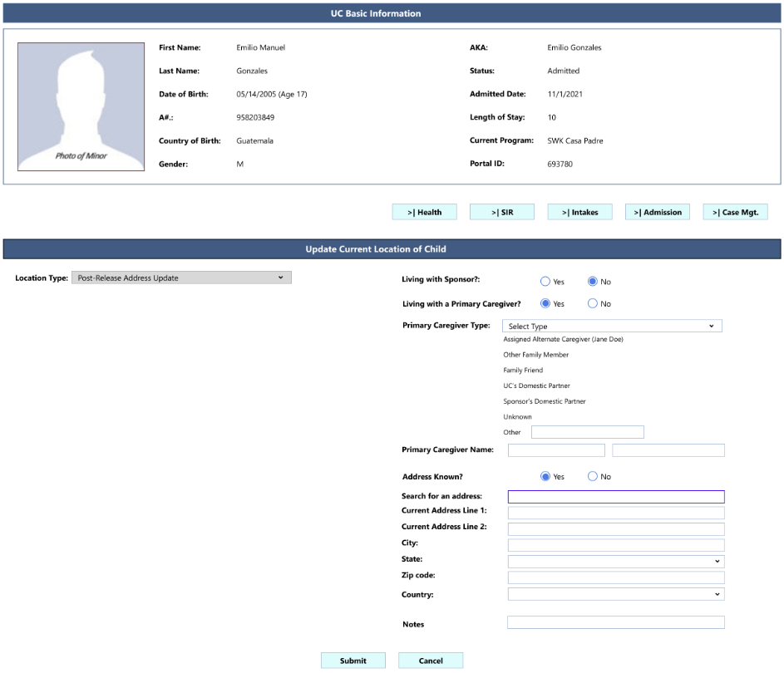Go to the SIR section
Screen dimensions: 784x673
click(x=502, y=212)
